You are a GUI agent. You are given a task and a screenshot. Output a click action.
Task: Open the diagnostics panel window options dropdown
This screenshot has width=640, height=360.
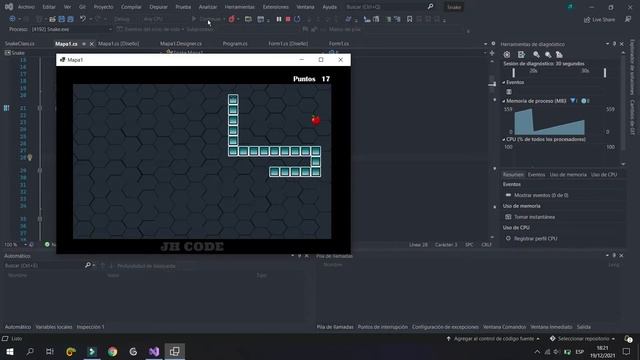[x=607, y=44]
